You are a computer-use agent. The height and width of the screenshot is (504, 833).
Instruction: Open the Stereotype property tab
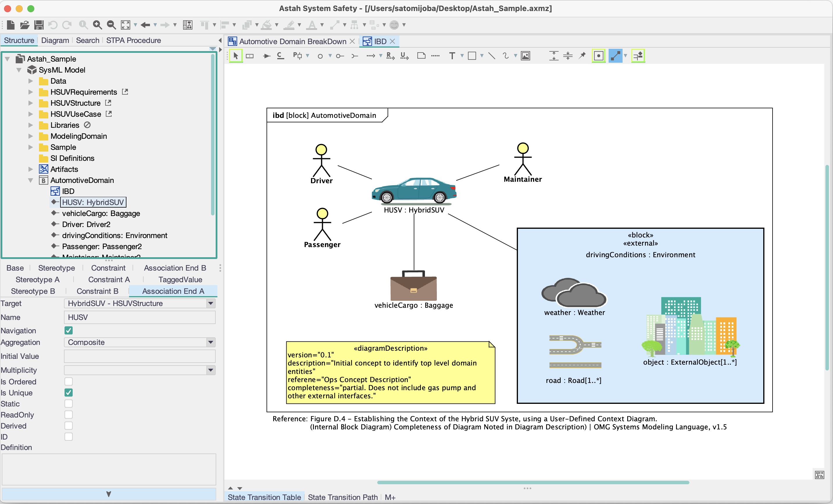point(56,268)
